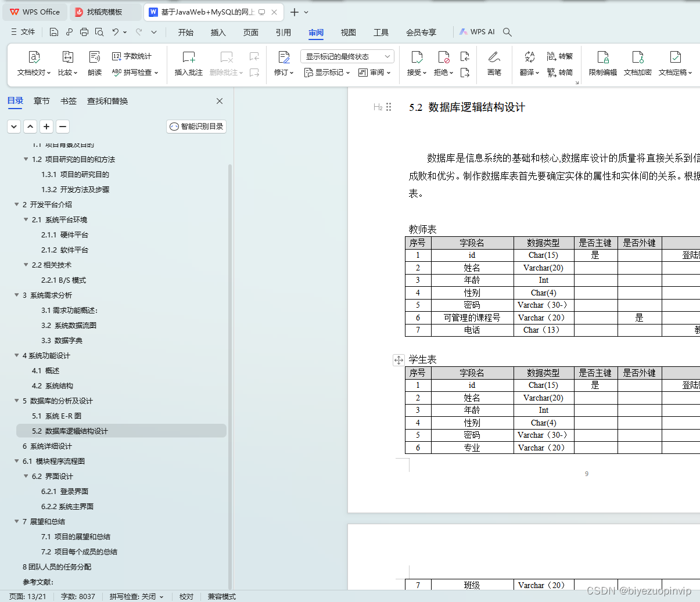Click the expand-all down chevron button in outline

tap(14, 126)
